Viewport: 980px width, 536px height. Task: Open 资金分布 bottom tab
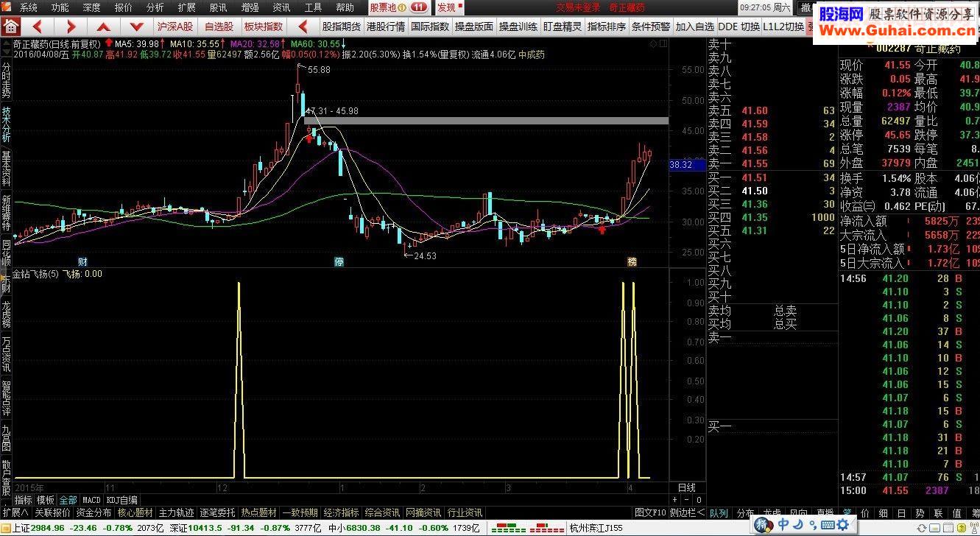pyautogui.click(x=94, y=512)
